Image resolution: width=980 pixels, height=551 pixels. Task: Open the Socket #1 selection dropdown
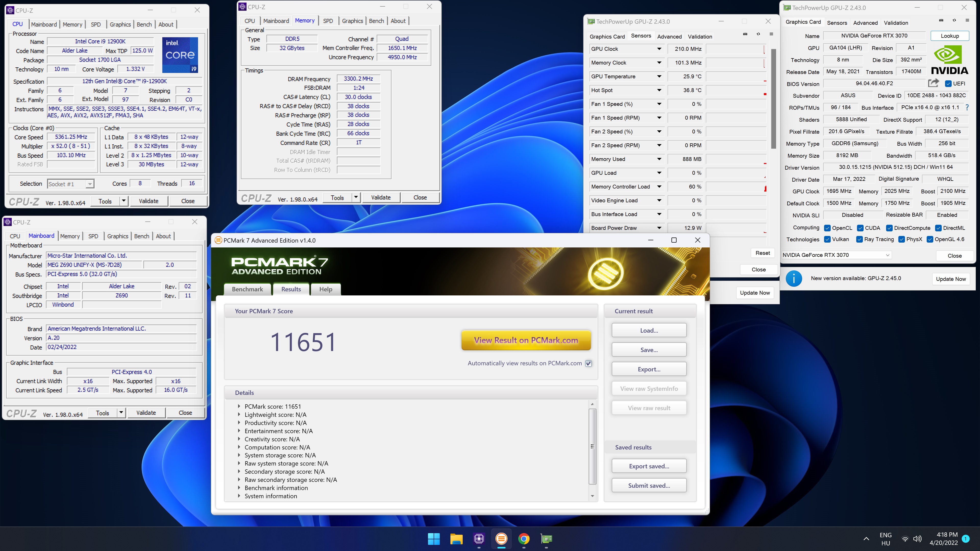point(70,184)
